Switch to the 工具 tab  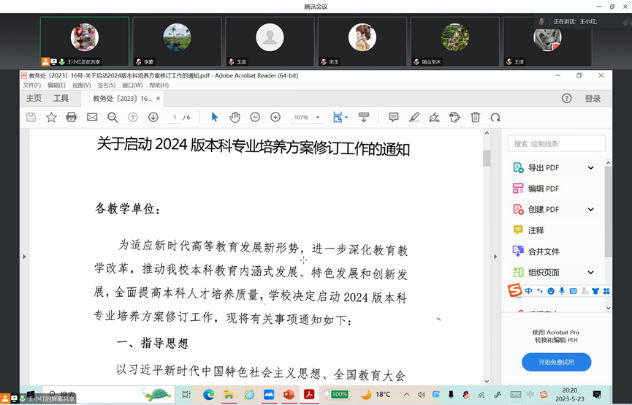[x=61, y=99]
